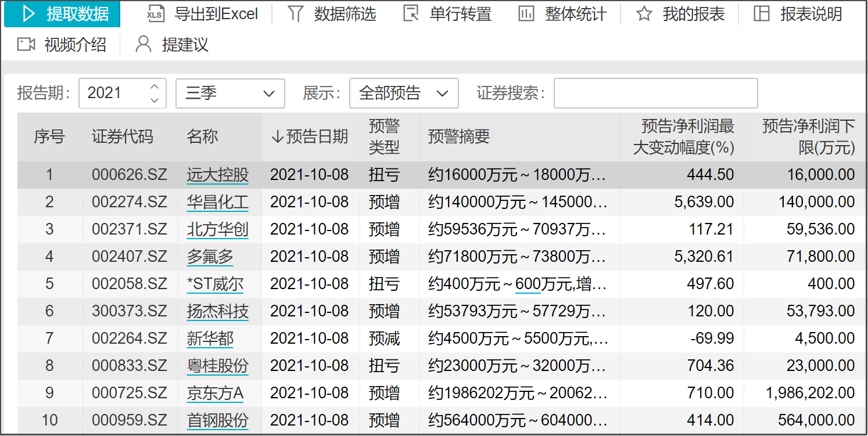868x436 pixels.
Task: Click code cell 300373.SZ
Action: [130, 311]
